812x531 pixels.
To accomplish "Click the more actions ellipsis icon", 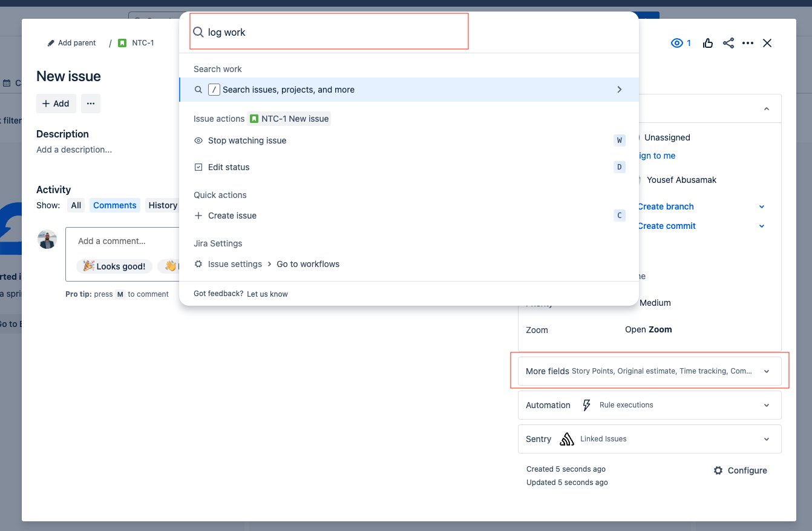I will pyautogui.click(x=748, y=43).
